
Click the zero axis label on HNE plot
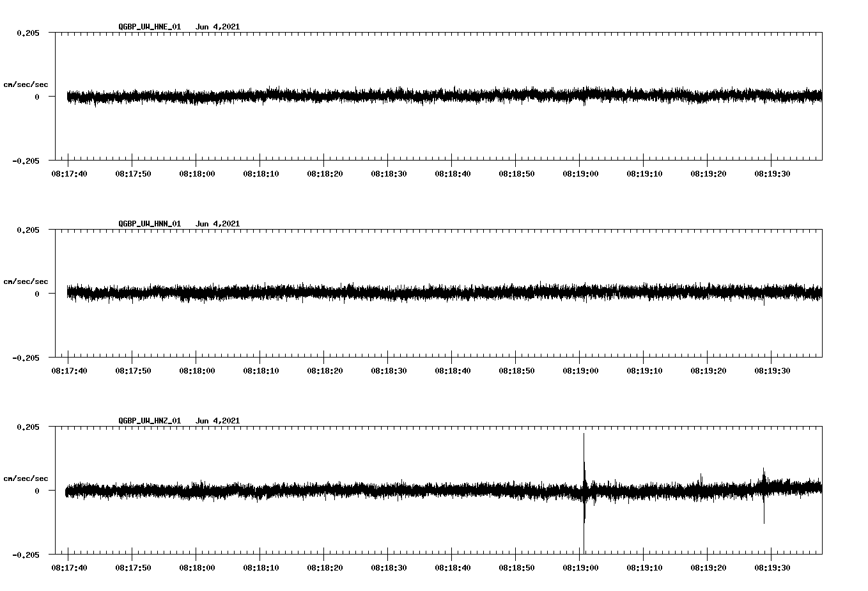(37, 97)
